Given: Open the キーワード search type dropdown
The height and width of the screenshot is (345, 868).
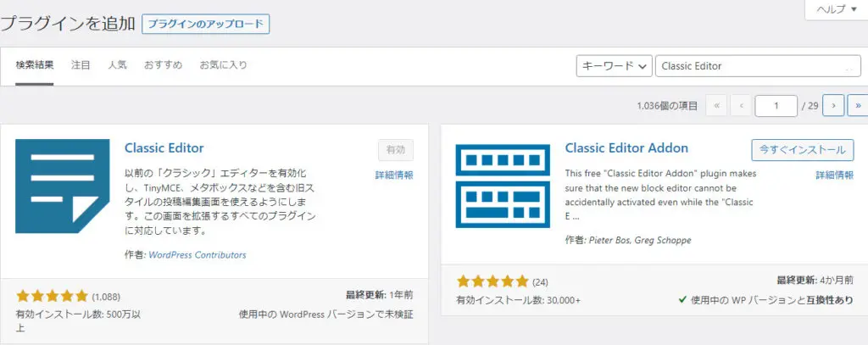Looking at the screenshot, I should (x=614, y=66).
